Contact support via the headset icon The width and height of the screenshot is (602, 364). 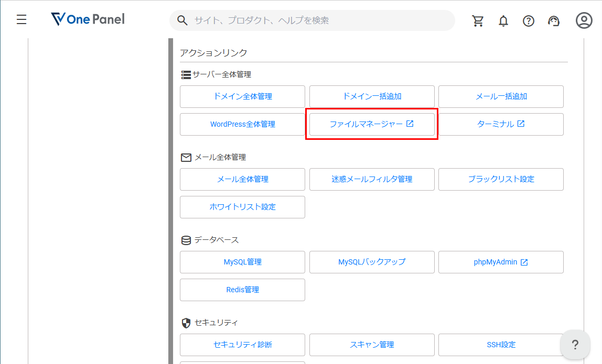click(x=553, y=20)
